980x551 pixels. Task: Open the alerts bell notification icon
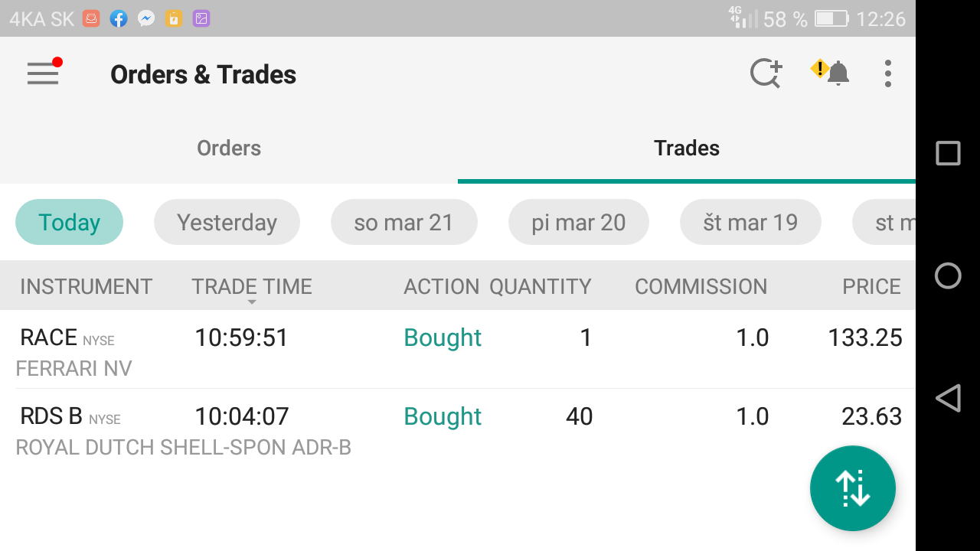tap(830, 73)
